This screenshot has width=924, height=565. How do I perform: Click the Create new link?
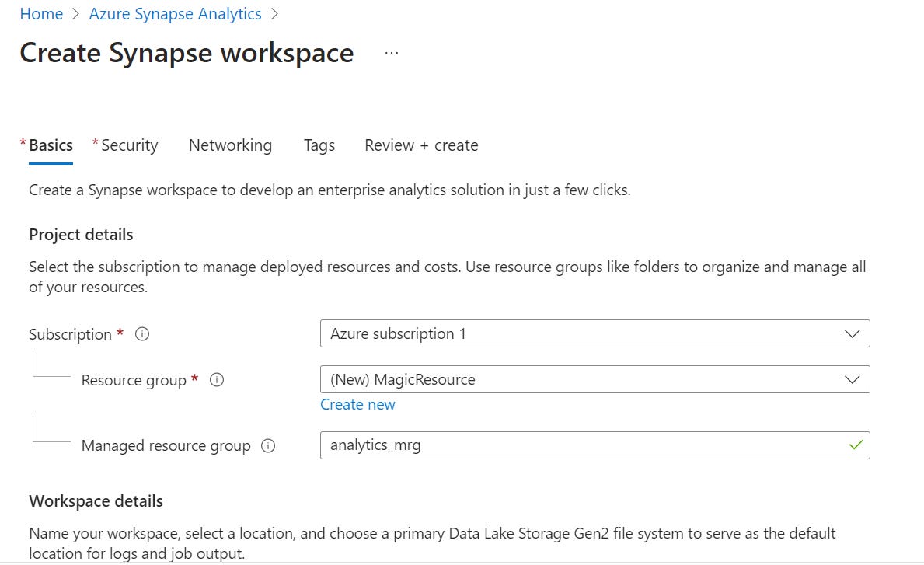click(357, 404)
